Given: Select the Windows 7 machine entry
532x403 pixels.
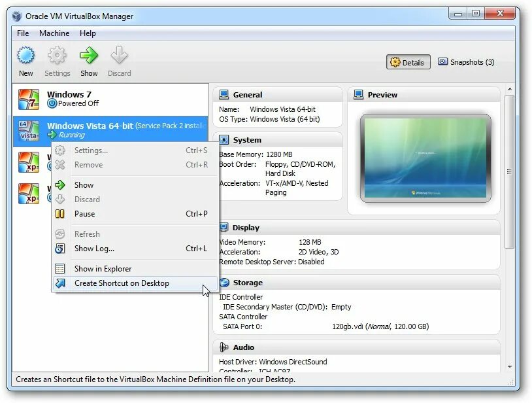Looking at the screenshot, I should pos(110,99).
